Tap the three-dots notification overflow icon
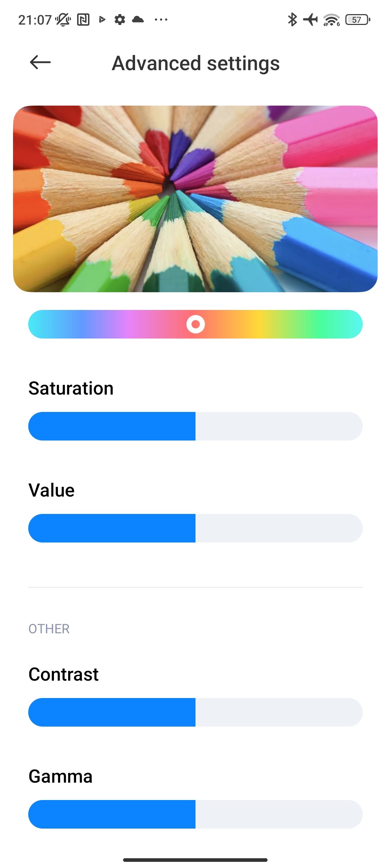 pyautogui.click(x=161, y=20)
